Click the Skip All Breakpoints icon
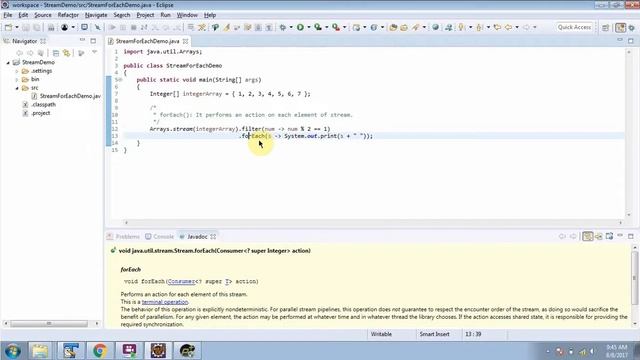Viewport: 640px width, 360px height. (97, 27)
